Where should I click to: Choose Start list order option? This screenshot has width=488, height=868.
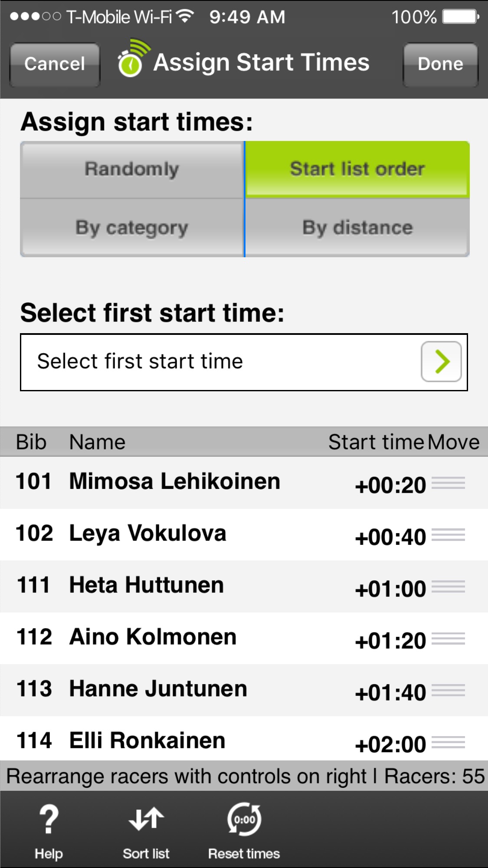[357, 170]
